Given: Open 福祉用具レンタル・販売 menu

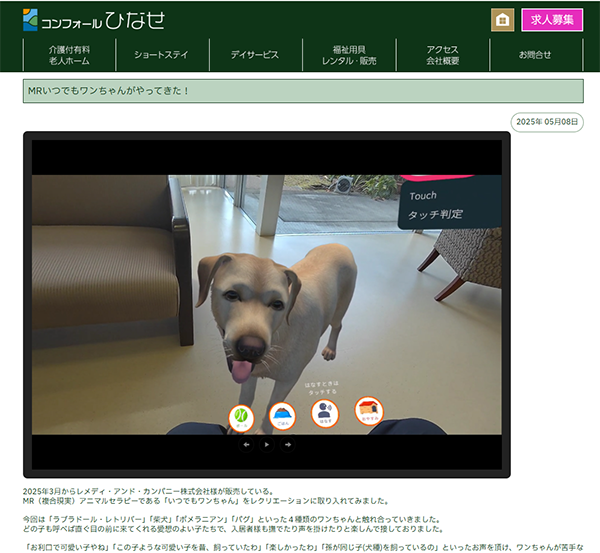Looking at the screenshot, I should 349,55.
